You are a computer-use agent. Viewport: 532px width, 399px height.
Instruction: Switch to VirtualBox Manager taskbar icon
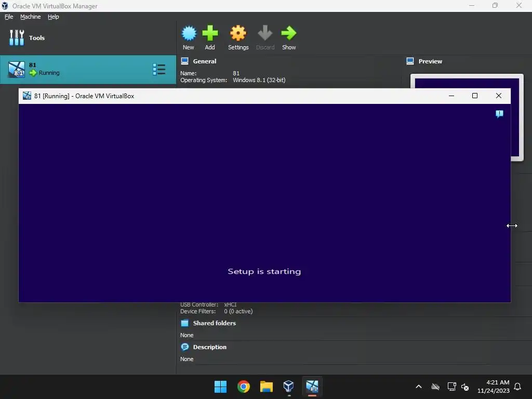tap(289, 387)
